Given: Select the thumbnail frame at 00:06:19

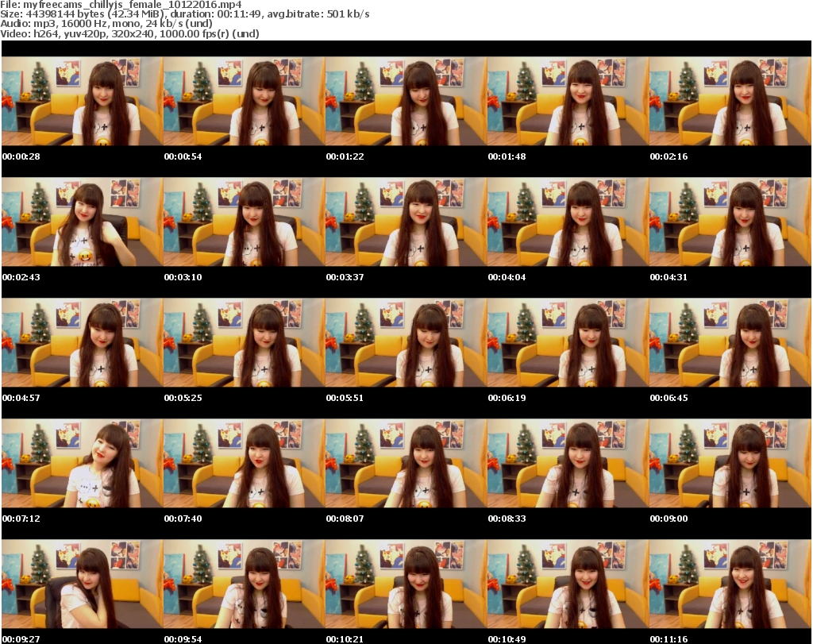Looking at the screenshot, I should click(568, 343).
